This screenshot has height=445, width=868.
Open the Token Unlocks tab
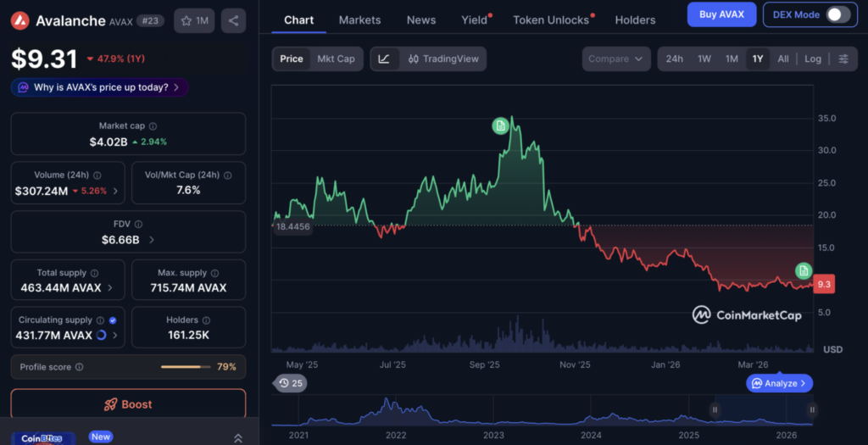[x=551, y=19]
